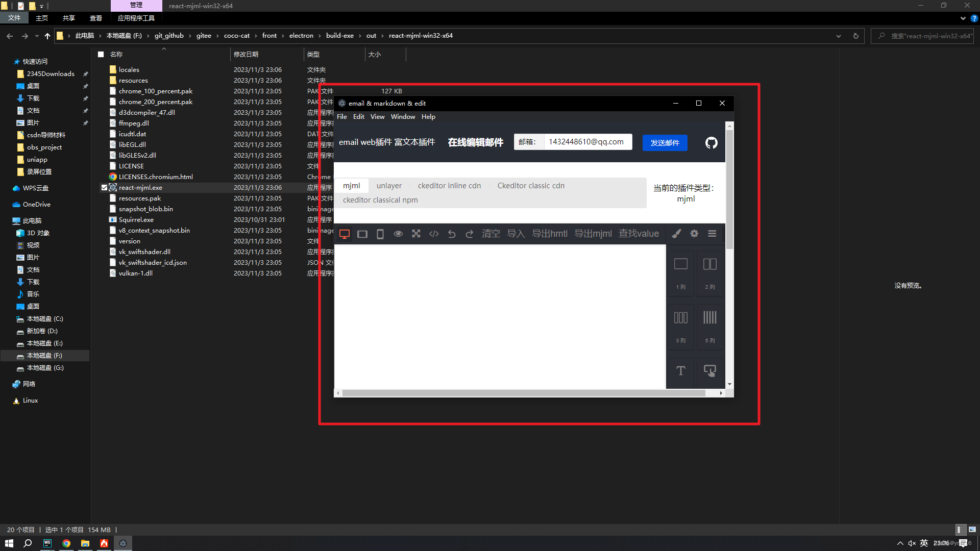Open the style manager brush icon
980x551 pixels.
click(676, 234)
